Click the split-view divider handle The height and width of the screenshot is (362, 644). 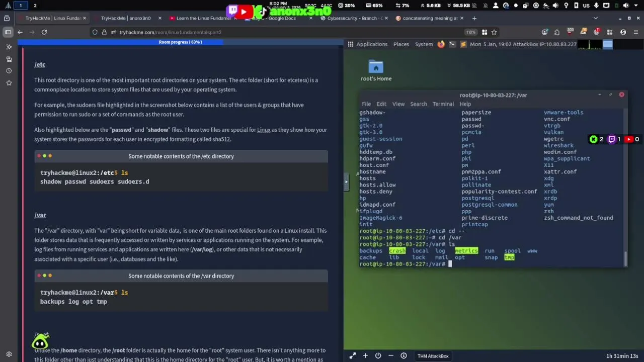pyautogui.click(x=346, y=182)
